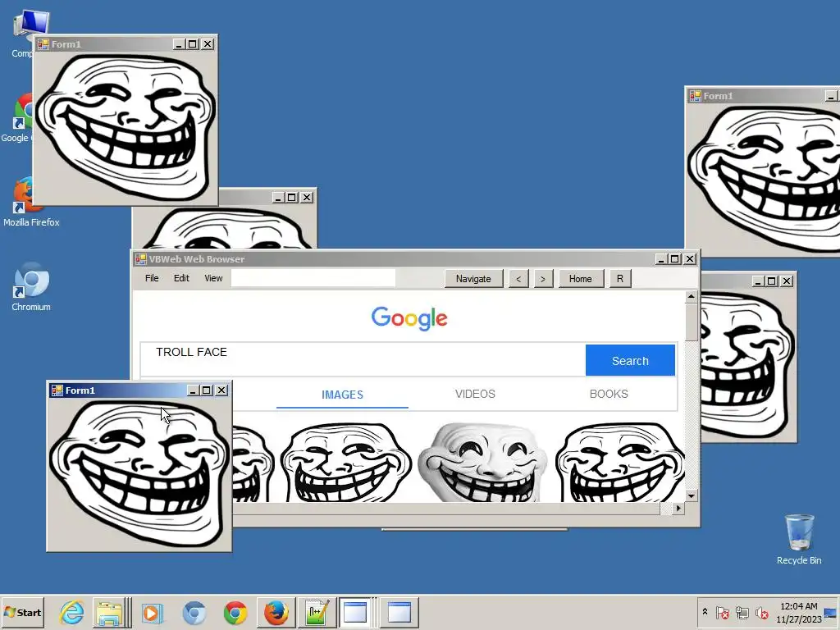840x630 pixels.
Task: Open the View menu in VBWeb browser
Action: pyautogui.click(x=213, y=278)
